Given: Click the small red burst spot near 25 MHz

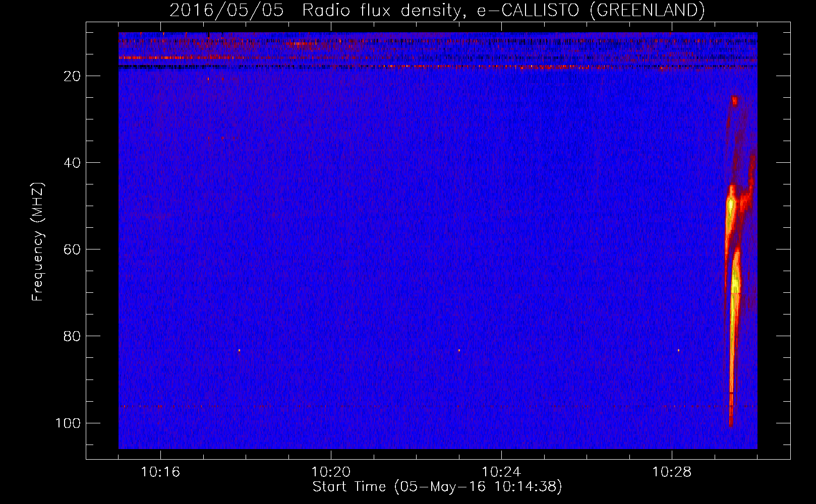Looking at the screenshot, I should (734, 101).
